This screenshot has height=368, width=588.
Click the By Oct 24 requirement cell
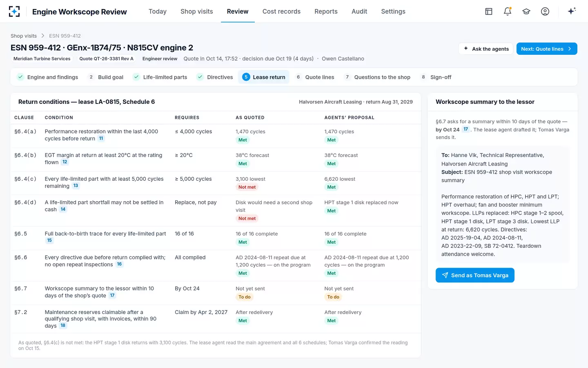coord(187,289)
